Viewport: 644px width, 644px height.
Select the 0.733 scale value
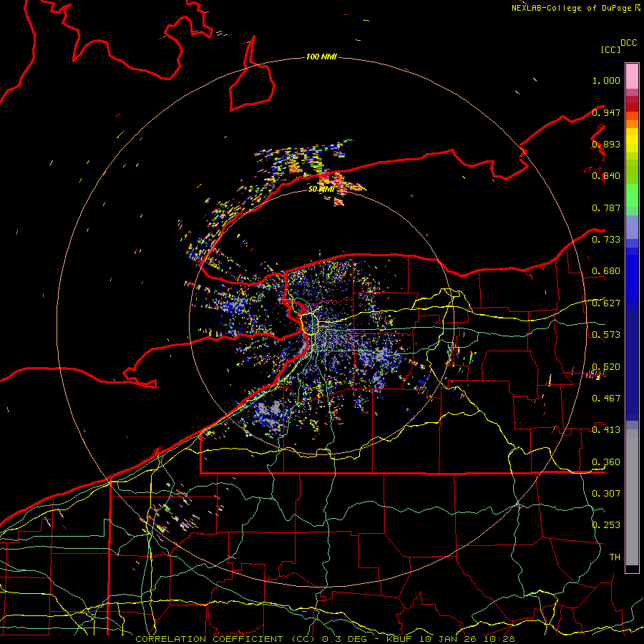pyautogui.click(x=606, y=239)
